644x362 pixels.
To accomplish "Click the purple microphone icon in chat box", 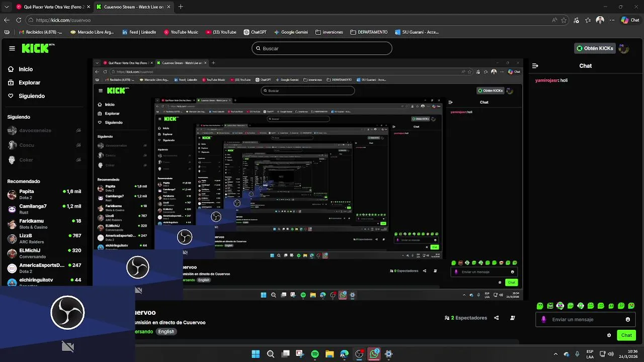I will pos(543,319).
